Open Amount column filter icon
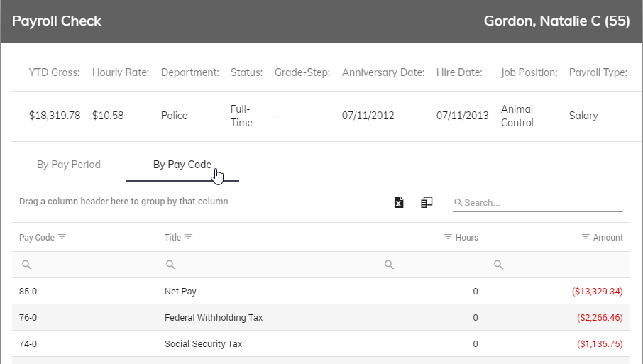 pos(586,237)
